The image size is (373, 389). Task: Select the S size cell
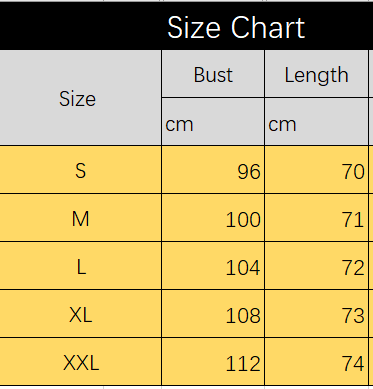(81, 169)
